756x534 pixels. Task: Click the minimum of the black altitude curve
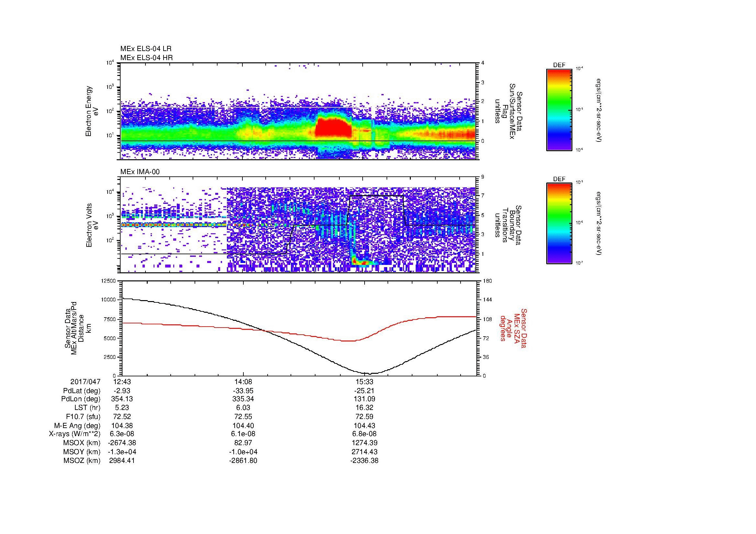click(x=369, y=374)
